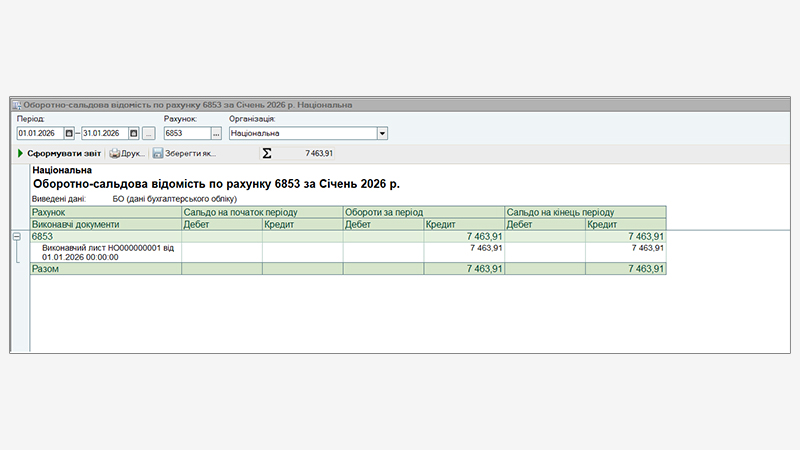The width and height of the screenshot is (800, 450).
Task: Click the Обороти за період column header
Action: click(x=423, y=213)
